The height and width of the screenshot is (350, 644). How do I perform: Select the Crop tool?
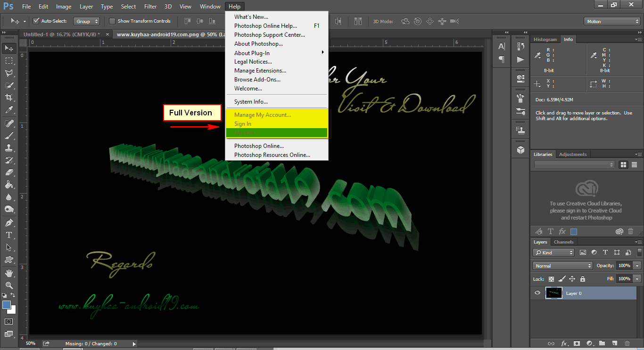point(9,98)
